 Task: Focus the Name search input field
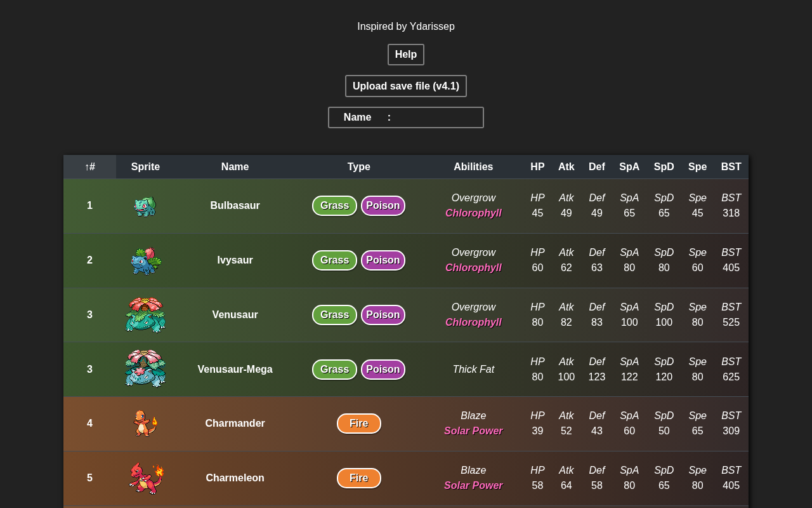(x=436, y=117)
